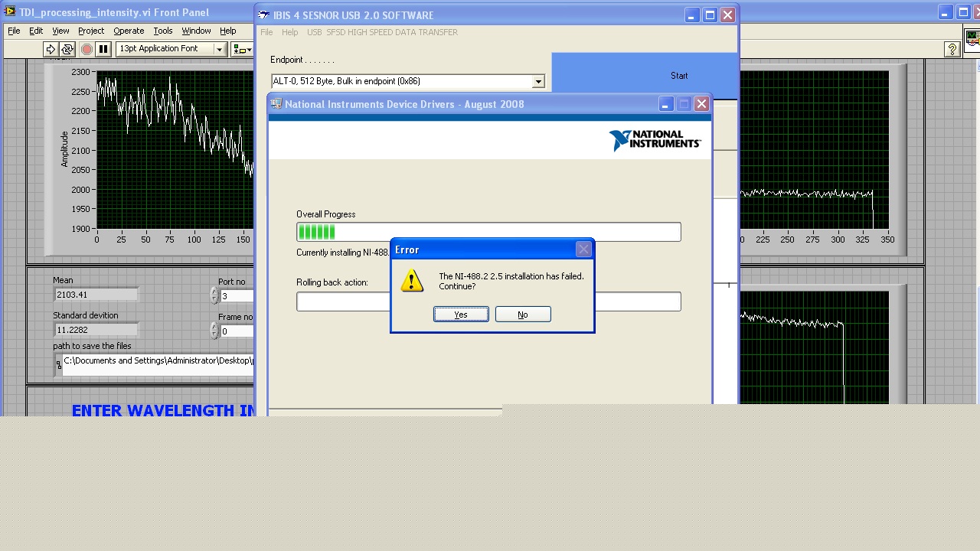The image size is (980, 551).
Task: Open Help menu in IBIS 4 window
Action: click(x=289, y=32)
